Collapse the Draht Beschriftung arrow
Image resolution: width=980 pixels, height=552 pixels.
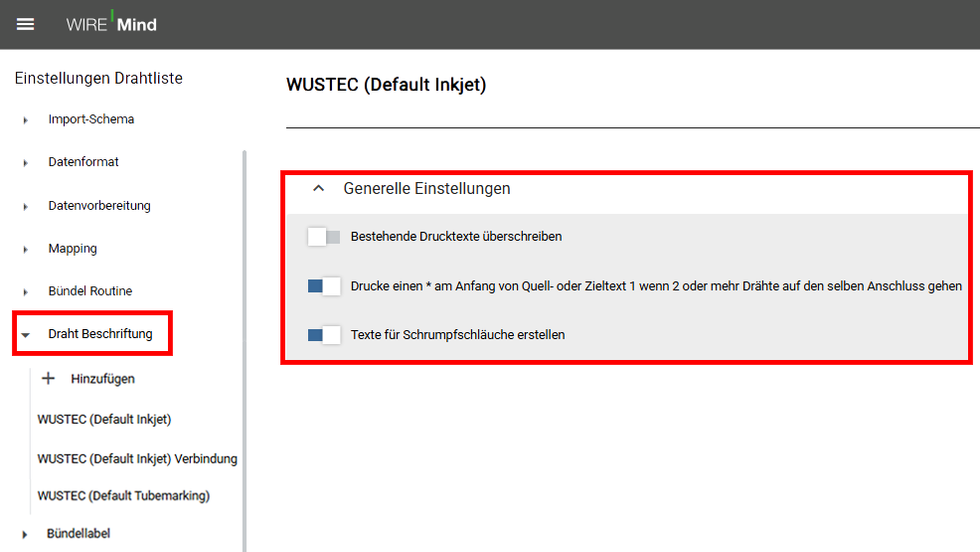coord(25,334)
